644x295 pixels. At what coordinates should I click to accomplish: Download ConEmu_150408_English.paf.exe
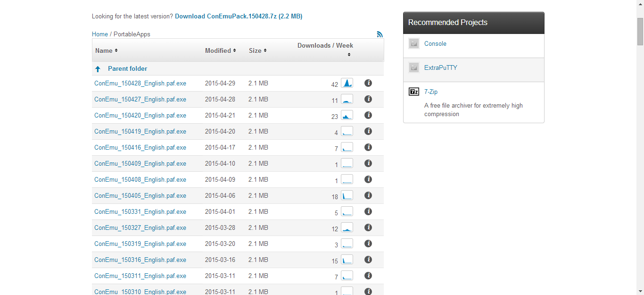[x=140, y=180]
